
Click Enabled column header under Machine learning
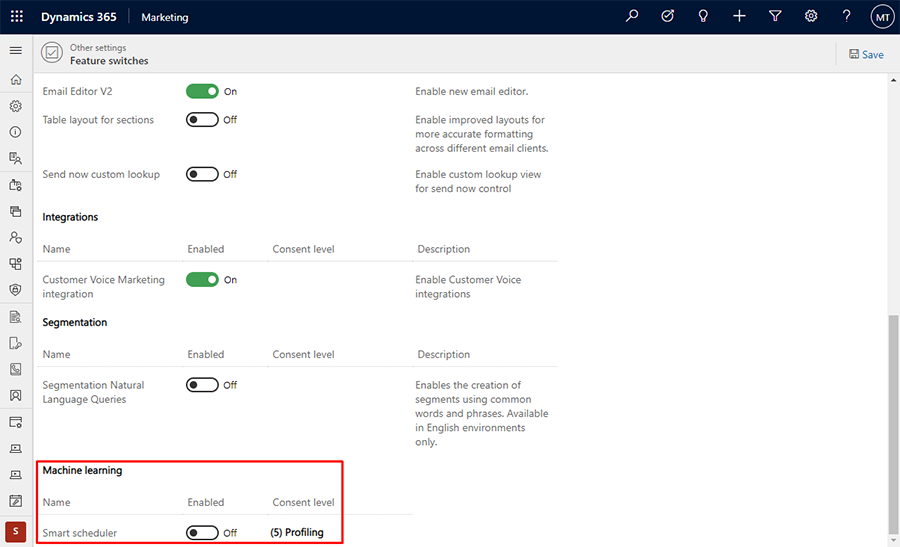tap(205, 502)
